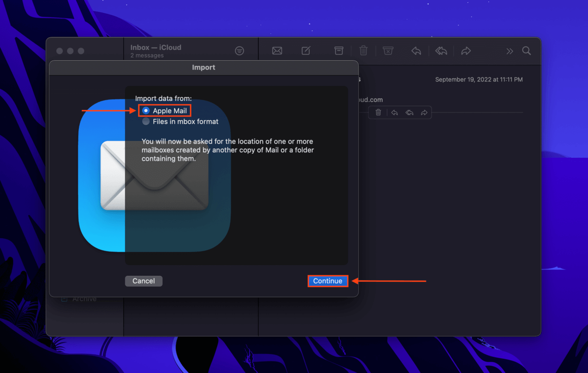Select the Apple Mail radio option
Screen dimensions: 588x373
(146, 111)
